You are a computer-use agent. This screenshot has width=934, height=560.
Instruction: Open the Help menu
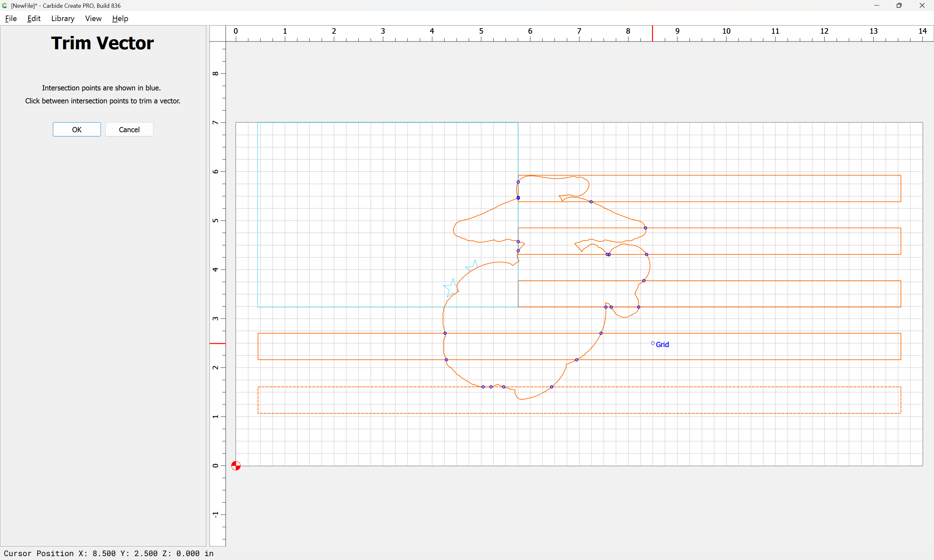click(120, 18)
